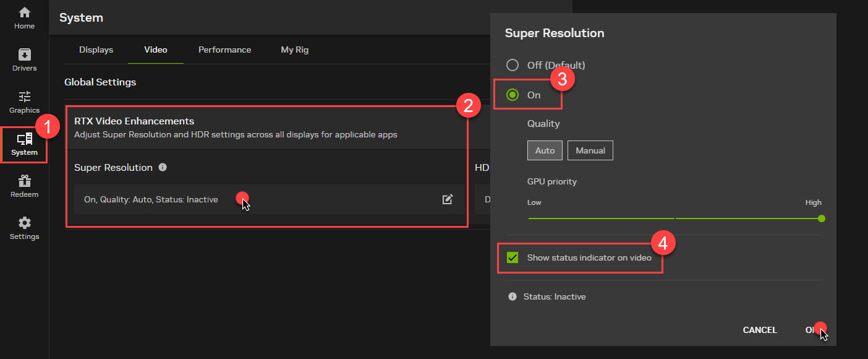Open the Super Resolution edit pencil icon
868x359 pixels.
448,199
